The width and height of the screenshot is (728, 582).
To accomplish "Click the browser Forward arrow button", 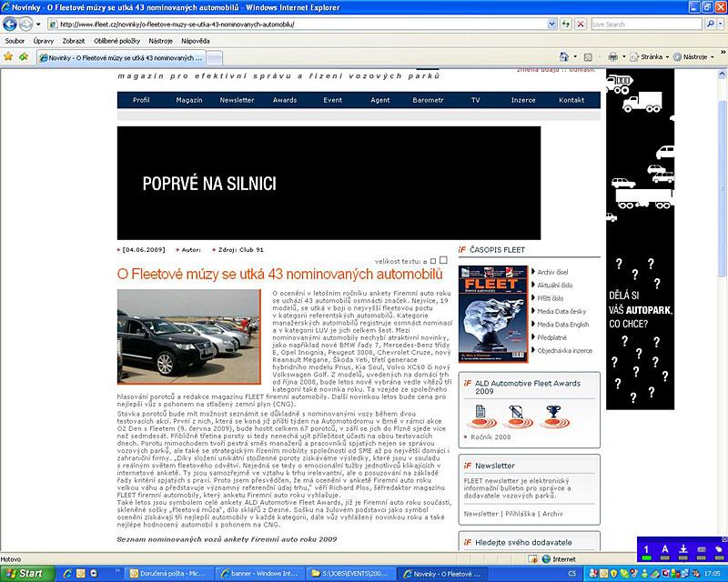I will [26, 24].
